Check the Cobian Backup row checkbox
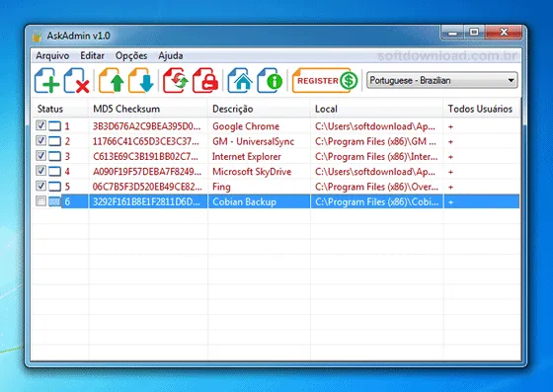 pyautogui.click(x=40, y=200)
